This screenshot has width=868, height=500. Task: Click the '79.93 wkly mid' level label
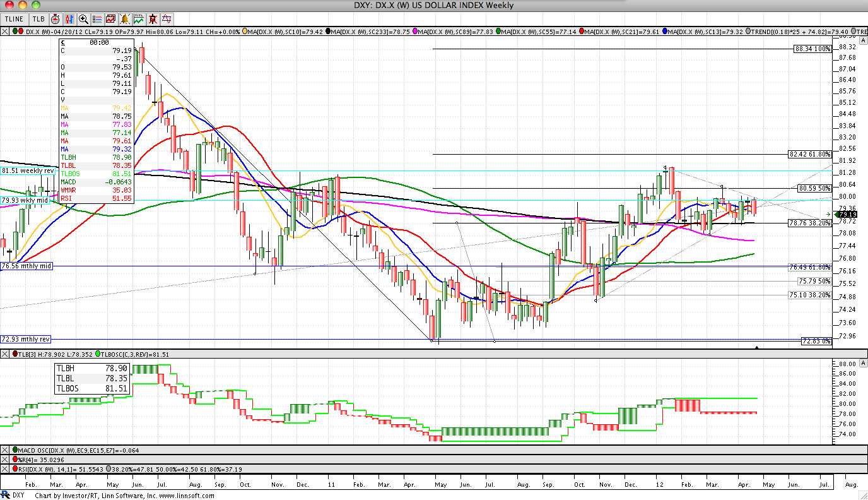click(x=23, y=200)
